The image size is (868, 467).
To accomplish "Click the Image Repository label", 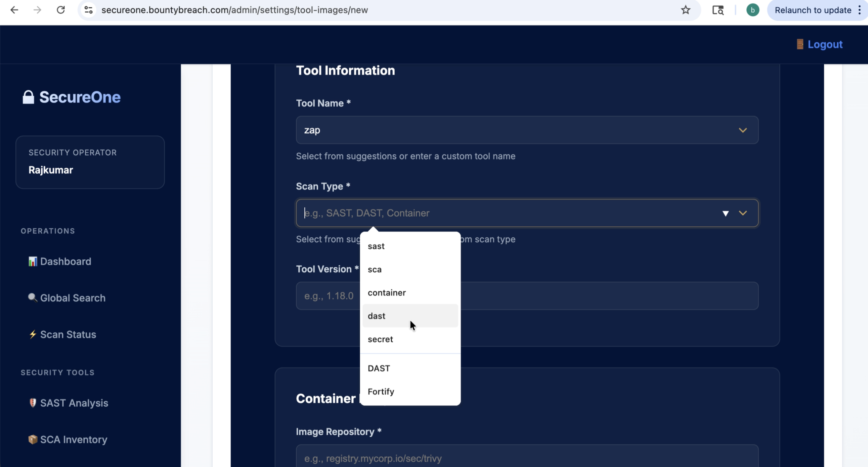I will pyautogui.click(x=338, y=432).
